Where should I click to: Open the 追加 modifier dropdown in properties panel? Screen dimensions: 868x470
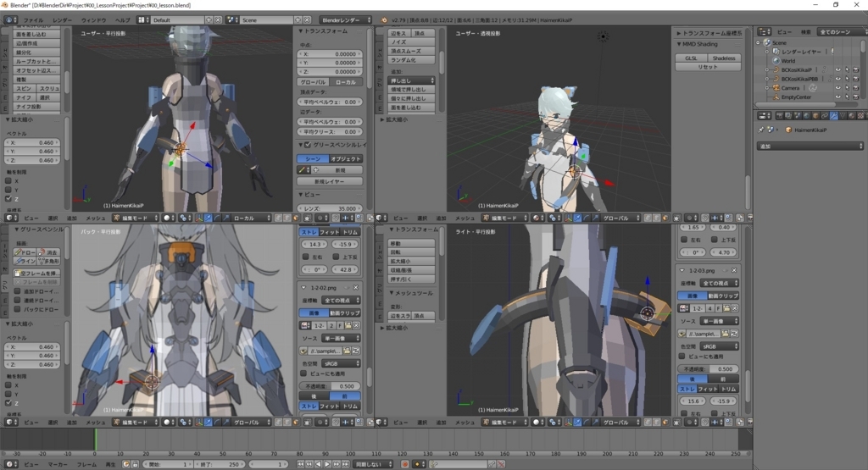(810, 147)
